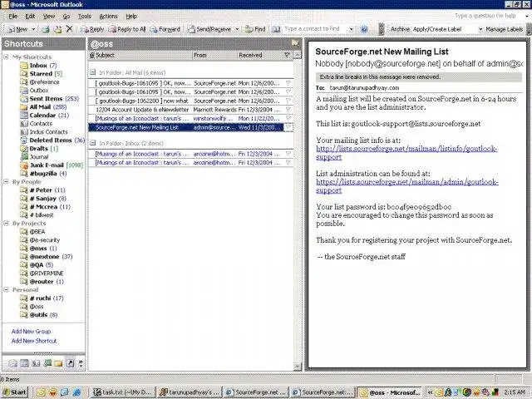Open the @nextone project shortcut

pyautogui.click(x=47, y=257)
